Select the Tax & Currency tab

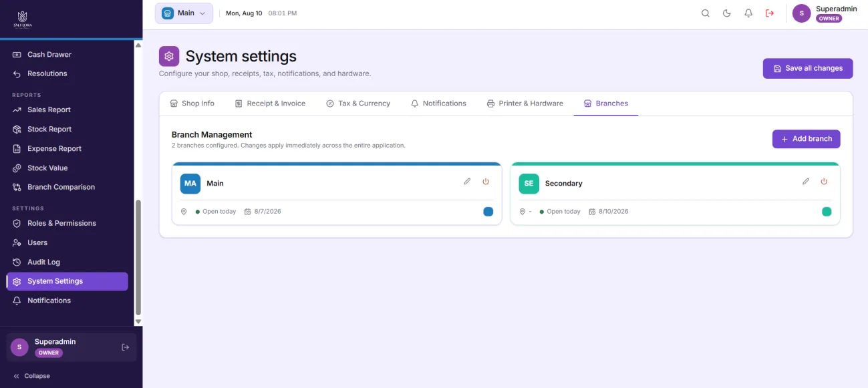pos(358,104)
